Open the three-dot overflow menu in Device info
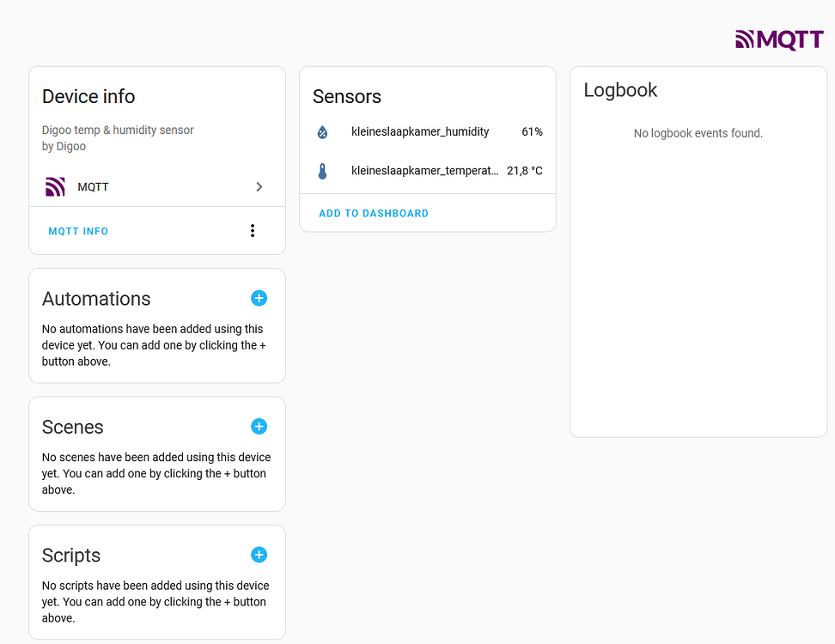 click(x=253, y=230)
